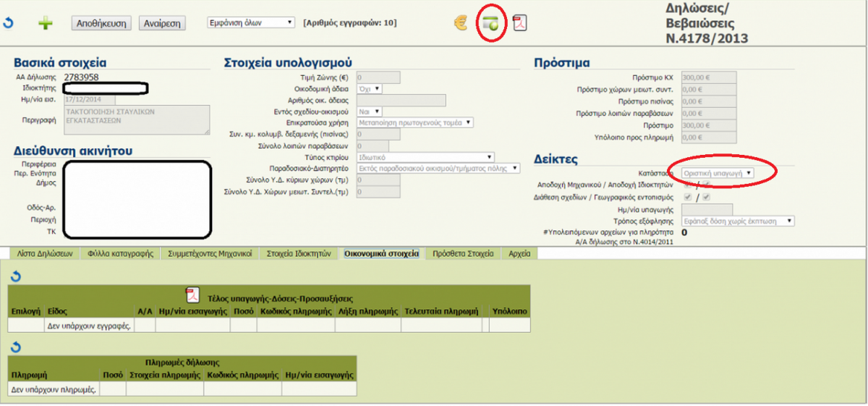Expand the Εμφάνιση όλων filter dropdown
The height and width of the screenshot is (406, 868).
[251, 22]
